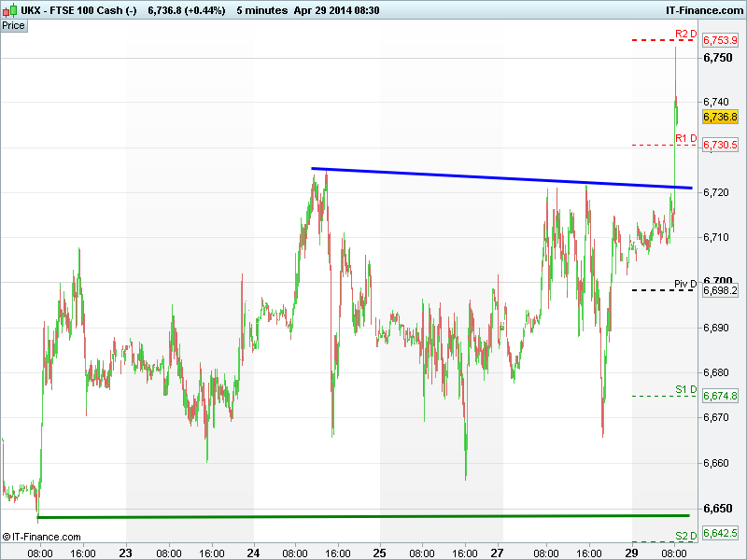
Task: Select the green horizontal support line
Action: click(x=364, y=516)
